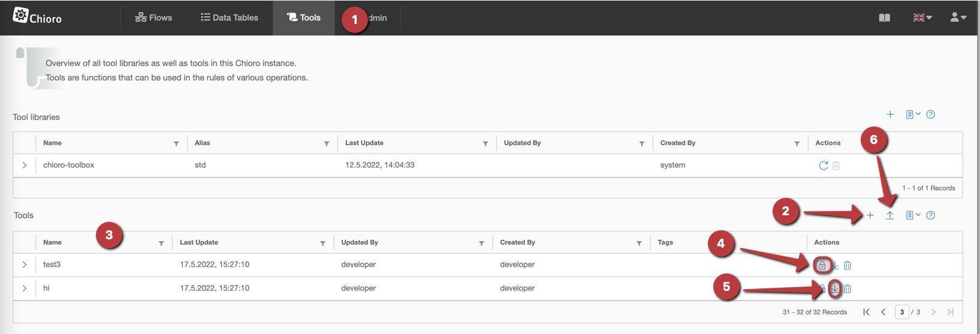The image size is (980, 334).
Task: Reload the chioro-toolbox library
Action: [x=823, y=166]
